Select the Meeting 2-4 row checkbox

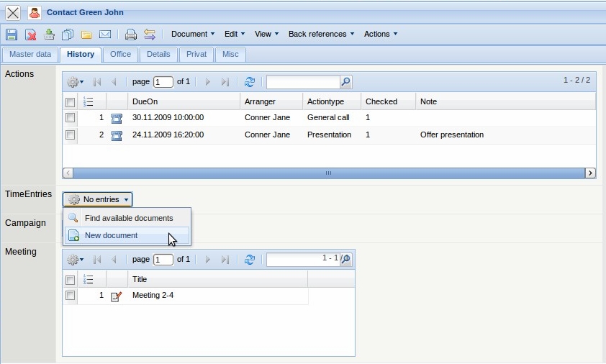tap(71, 296)
